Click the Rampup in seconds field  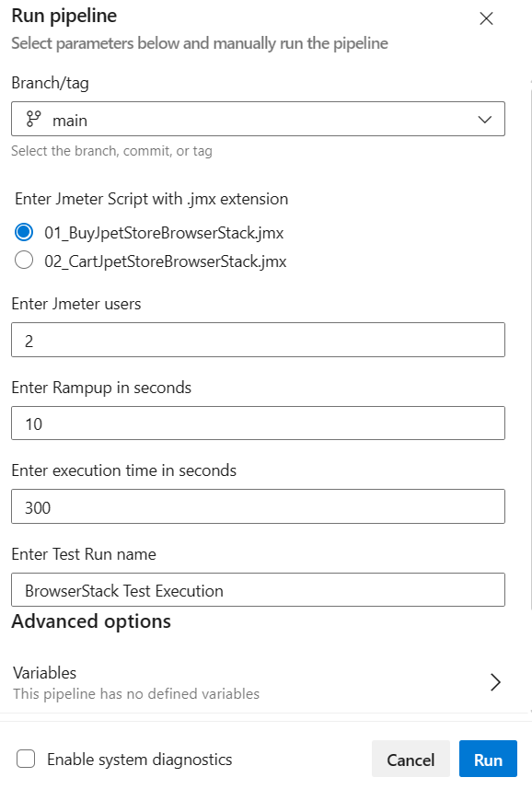click(258, 424)
